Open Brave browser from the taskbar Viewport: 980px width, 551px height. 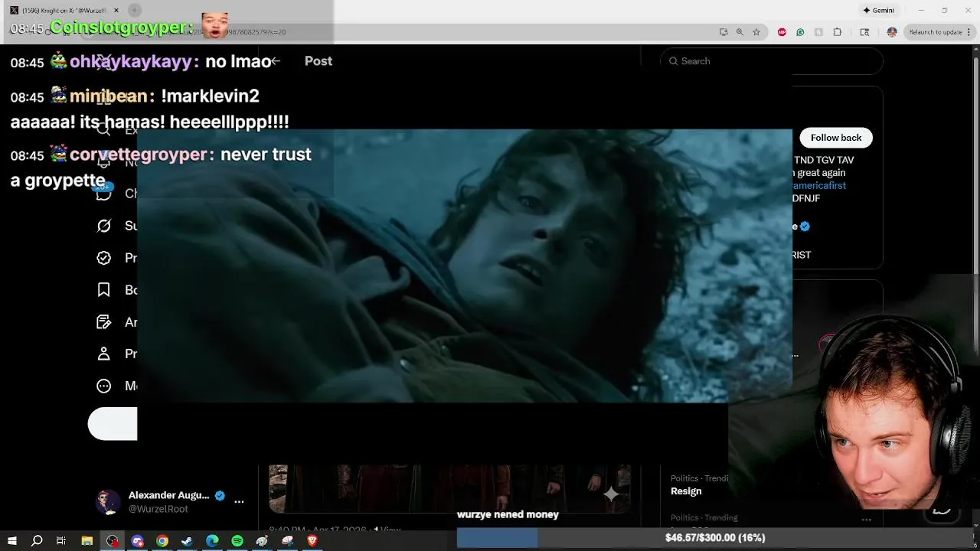(312, 541)
